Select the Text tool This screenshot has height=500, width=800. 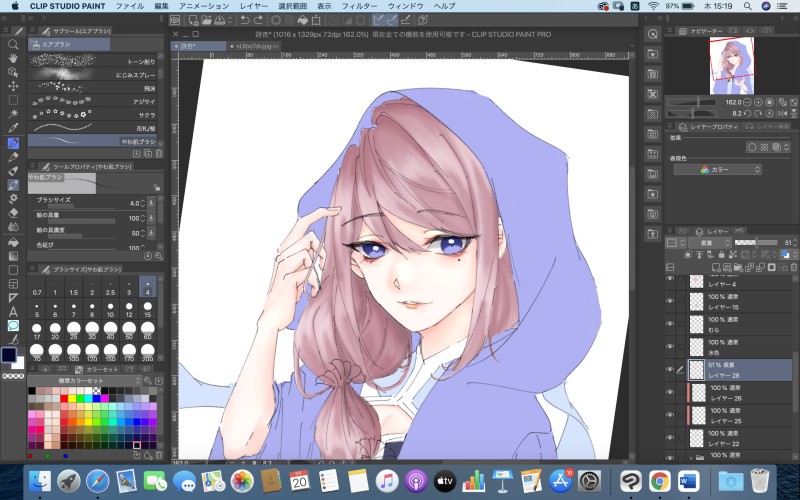13,312
